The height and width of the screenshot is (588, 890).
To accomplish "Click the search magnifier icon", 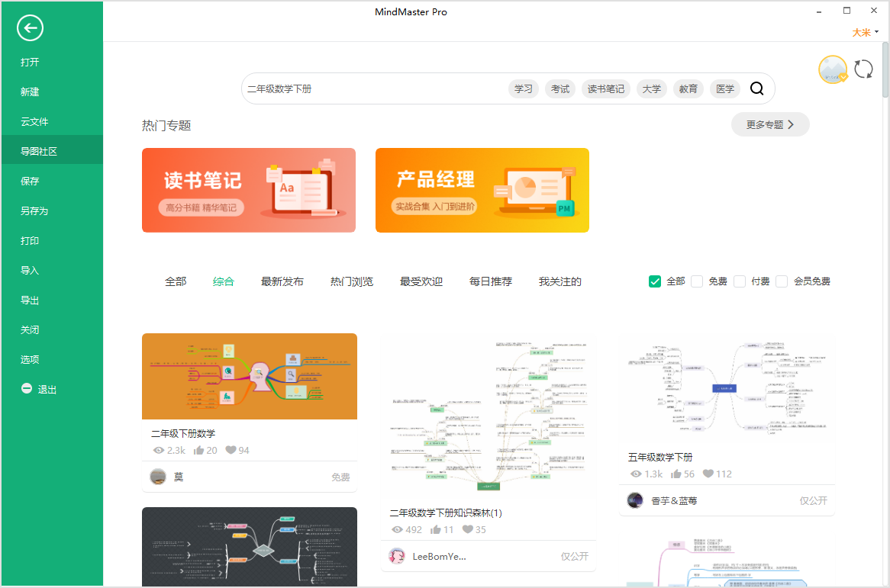I will (x=756, y=88).
